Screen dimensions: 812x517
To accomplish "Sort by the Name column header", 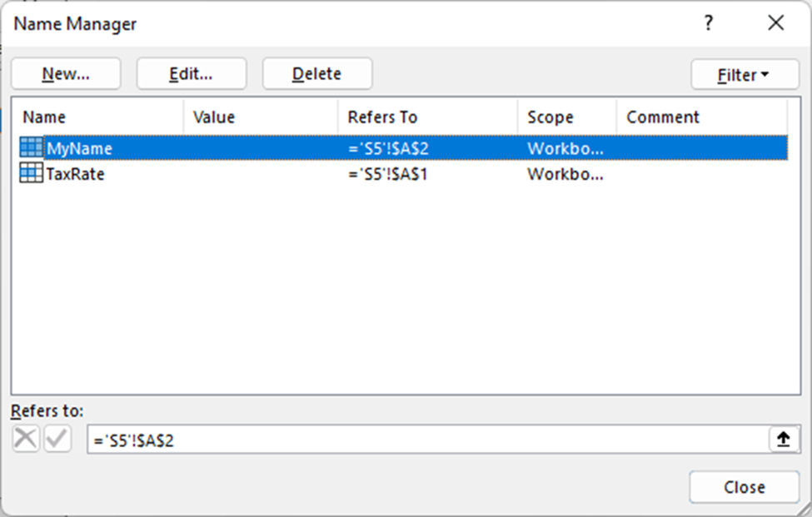I will coord(97,117).
